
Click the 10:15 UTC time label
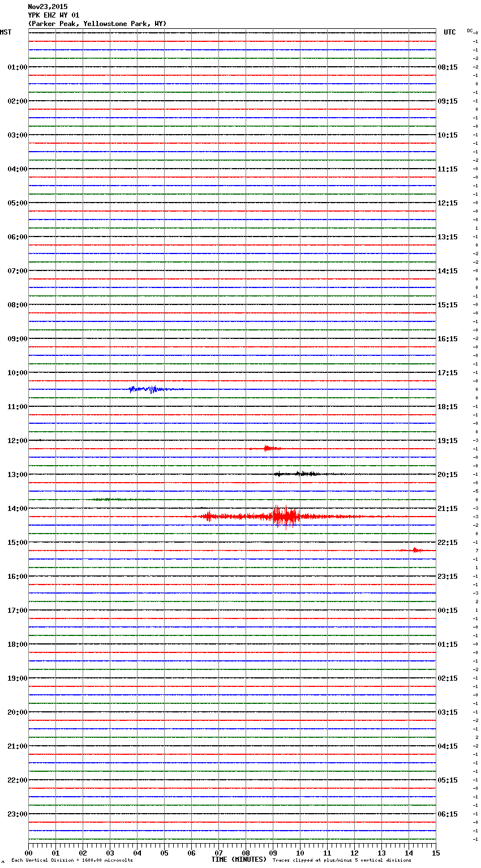pos(448,135)
